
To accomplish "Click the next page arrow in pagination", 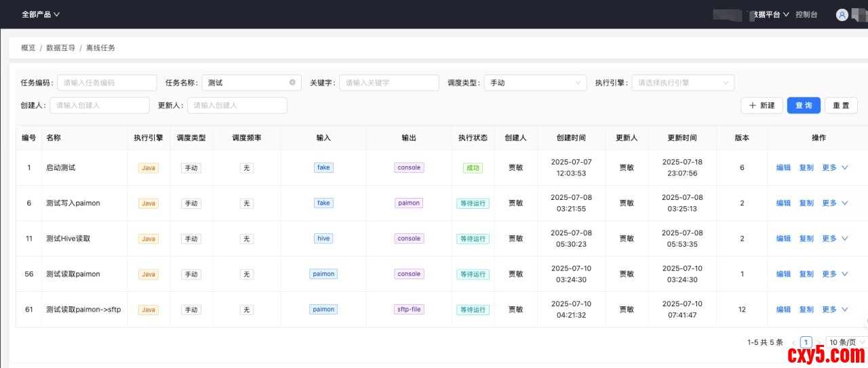I will 818,343.
